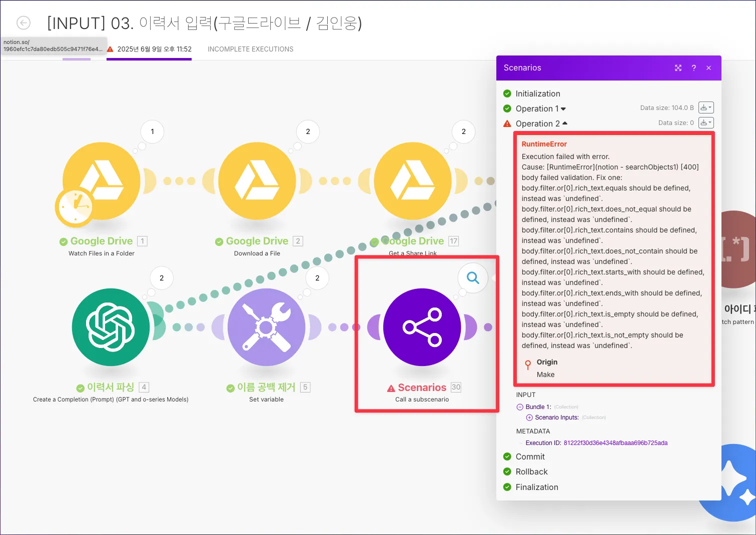Click the red warning icon beside Operation 2
This screenshot has width=756, height=535.
pyautogui.click(x=507, y=123)
